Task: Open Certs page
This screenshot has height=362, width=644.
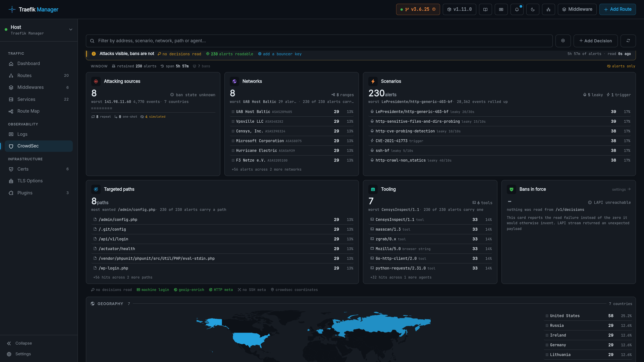Action: click(39, 169)
